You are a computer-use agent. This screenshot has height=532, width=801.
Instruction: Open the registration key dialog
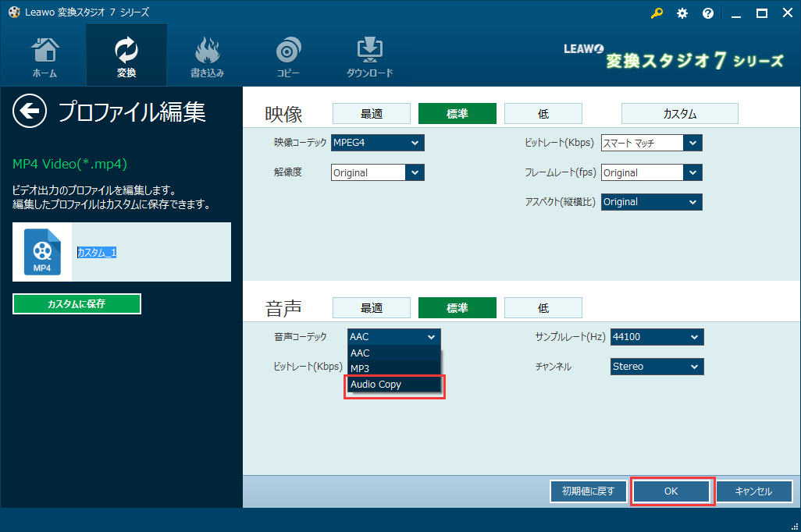tap(657, 12)
